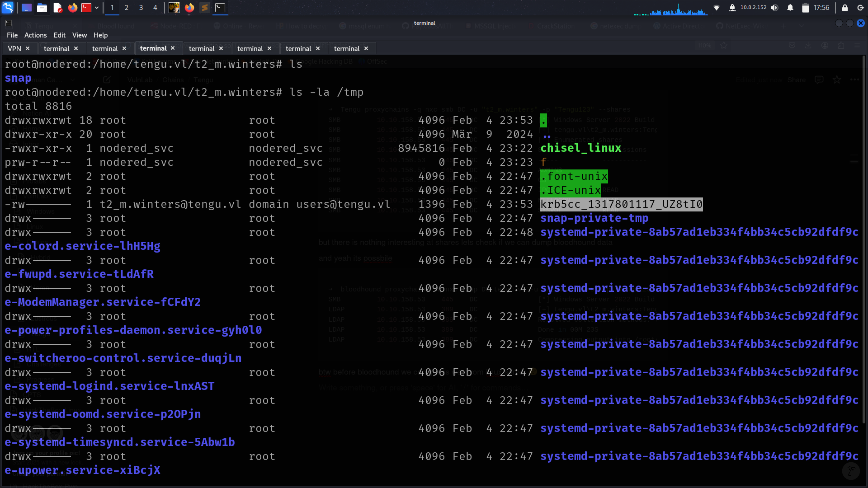The width and height of the screenshot is (868, 488).
Task: Click the 8945816 file size value
Action: (421, 148)
